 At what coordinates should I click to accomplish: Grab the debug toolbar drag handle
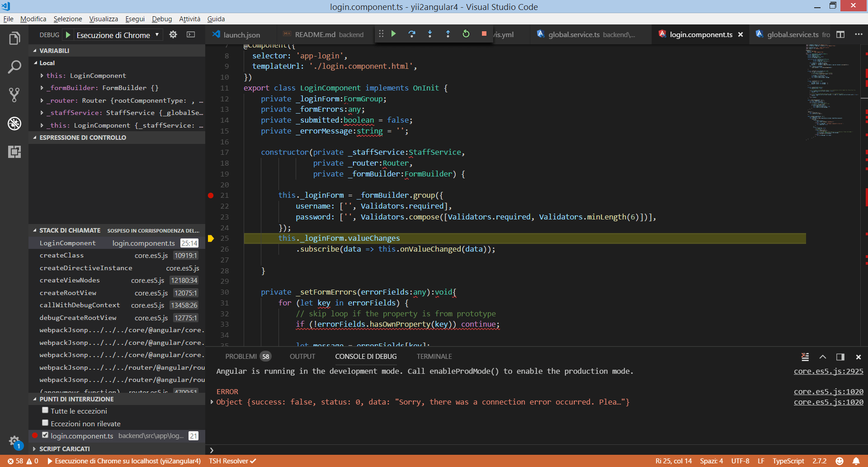(381, 34)
